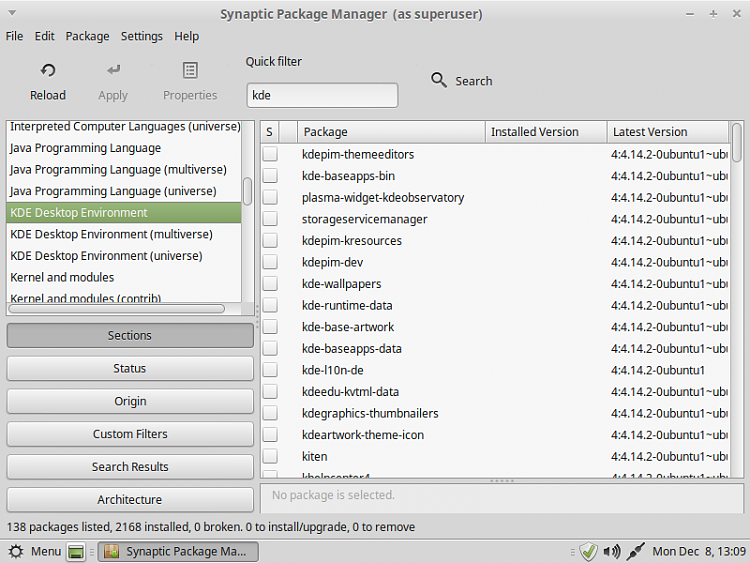Click the Search Results button
The image size is (750, 563).
[x=130, y=466]
